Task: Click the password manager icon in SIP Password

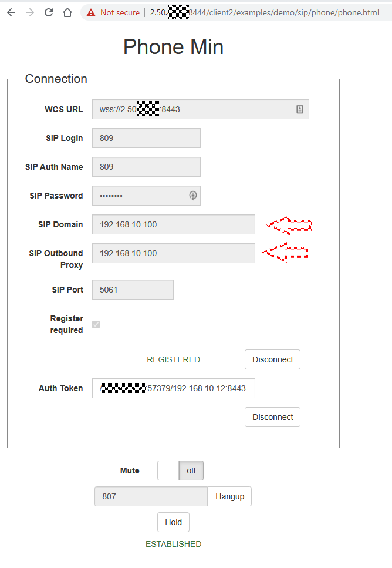Action: (x=192, y=196)
